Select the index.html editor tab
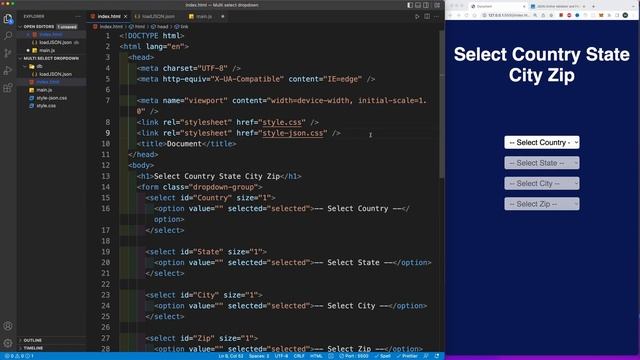Screen dimensions: 640x360 coord(109,16)
